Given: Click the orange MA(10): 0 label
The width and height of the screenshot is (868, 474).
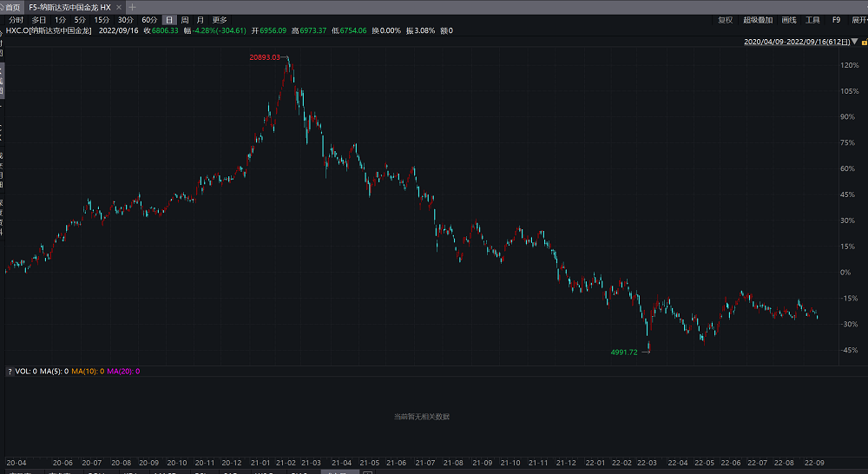Looking at the screenshot, I should (88, 372).
